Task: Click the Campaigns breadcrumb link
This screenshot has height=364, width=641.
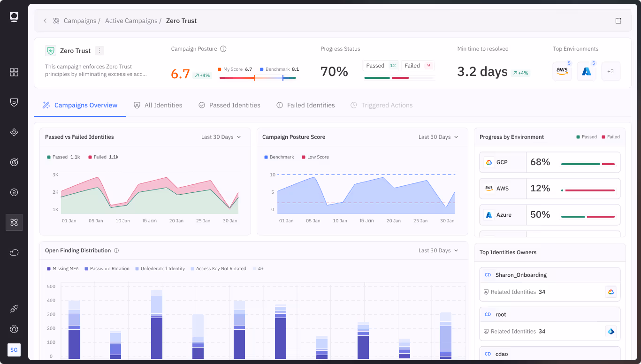Action: 80,21
